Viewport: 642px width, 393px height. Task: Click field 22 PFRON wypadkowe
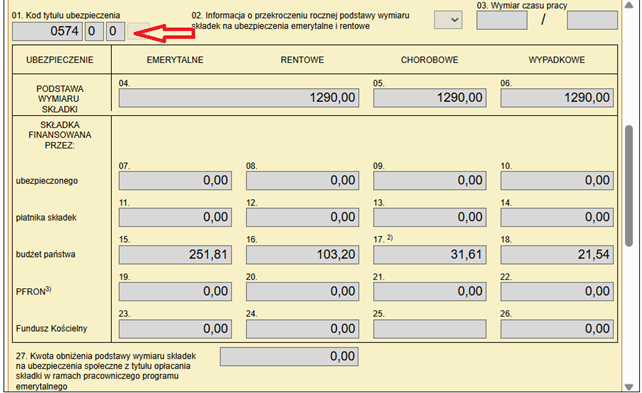(x=557, y=291)
